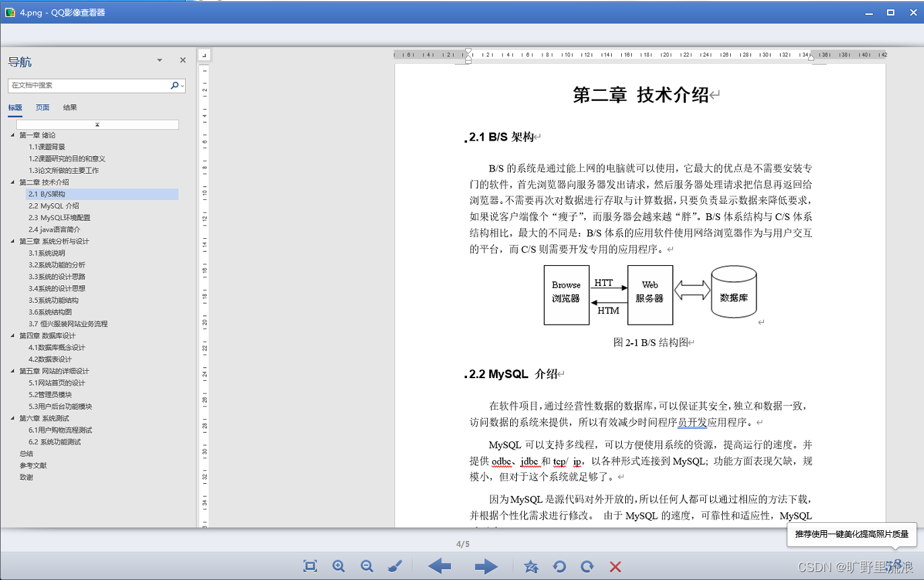
Task: Collapse the 第二章 技术介绍 heading
Action: 11,182
